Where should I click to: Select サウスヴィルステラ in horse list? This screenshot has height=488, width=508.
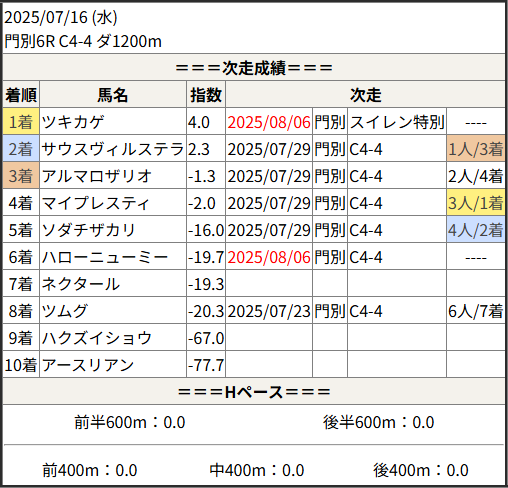click(113, 149)
